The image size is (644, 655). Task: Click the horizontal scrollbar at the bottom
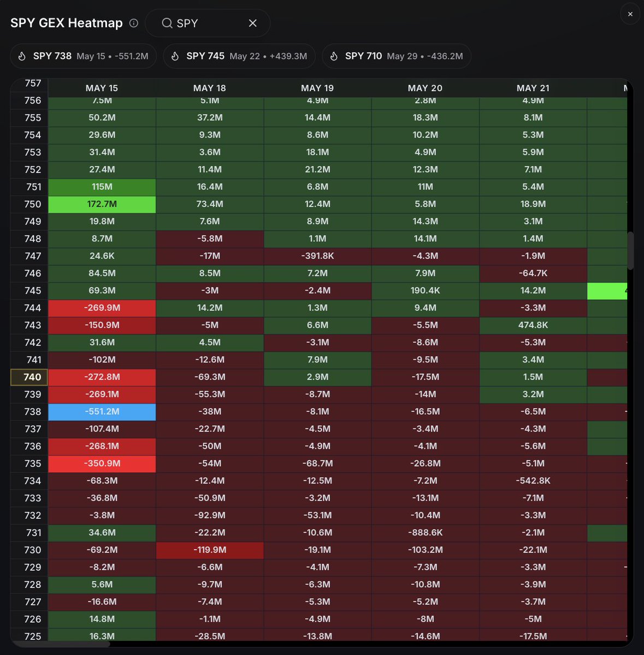(x=61, y=644)
